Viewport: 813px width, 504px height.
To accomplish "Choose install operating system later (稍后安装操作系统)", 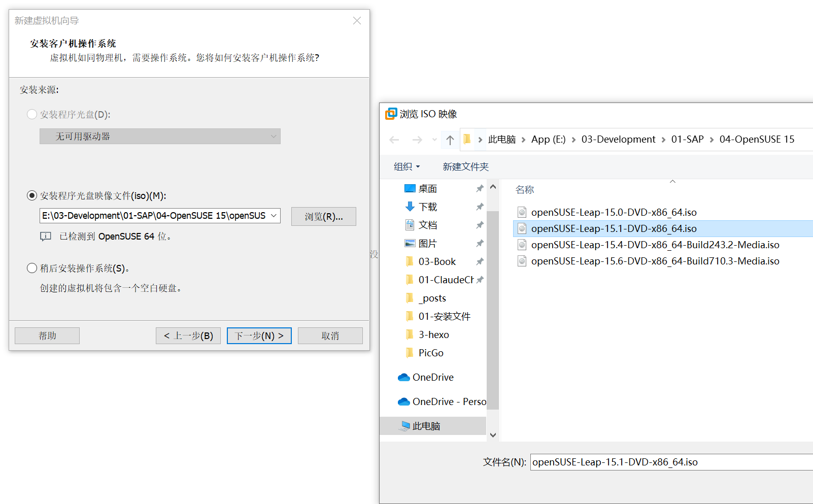I will [x=32, y=268].
